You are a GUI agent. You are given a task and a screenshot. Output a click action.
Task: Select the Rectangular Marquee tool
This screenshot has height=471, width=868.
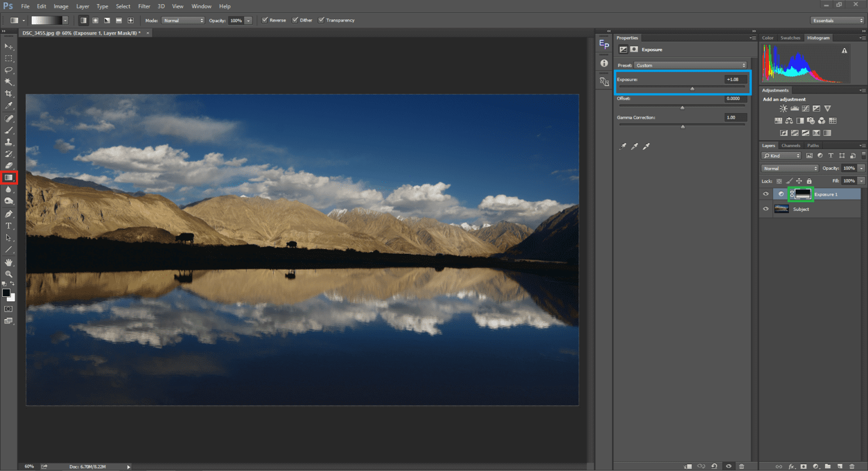(x=8, y=58)
